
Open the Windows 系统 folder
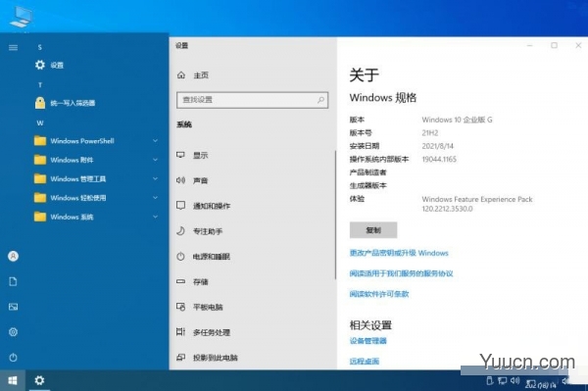tap(64, 217)
